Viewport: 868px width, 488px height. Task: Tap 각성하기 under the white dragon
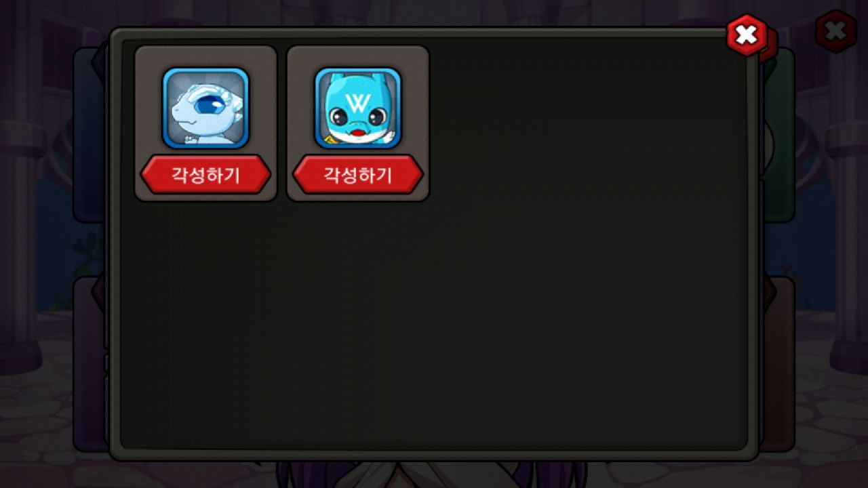pyautogui.click(x=205, y=175)
